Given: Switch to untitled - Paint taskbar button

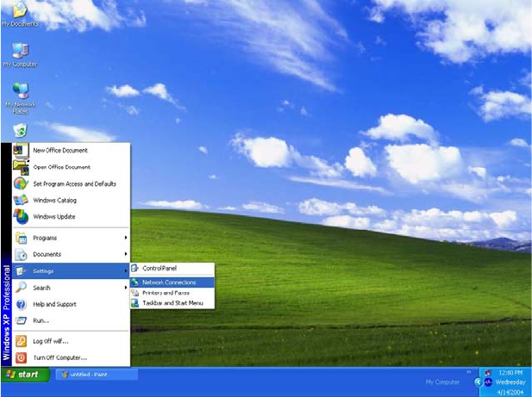Looking at the screenshot, I should tap(97, 375).
